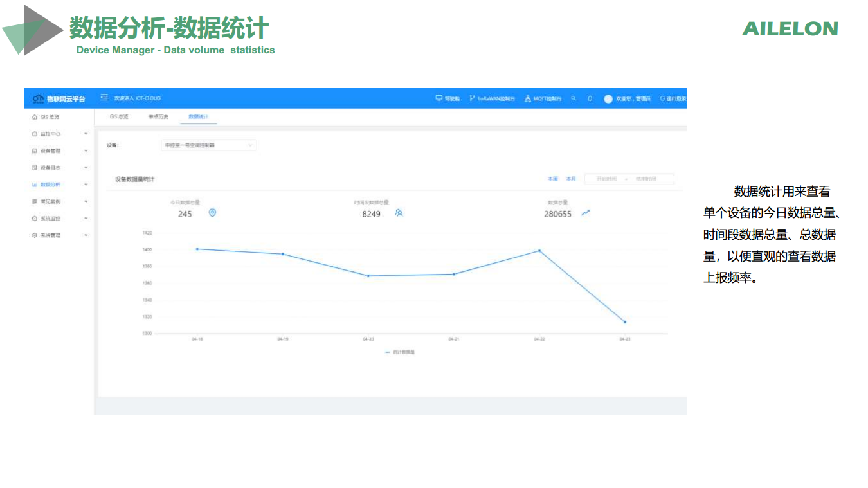Click the chart data point for 04-23
This screenshot has width=868, height=488.
[x=625, y=322]
